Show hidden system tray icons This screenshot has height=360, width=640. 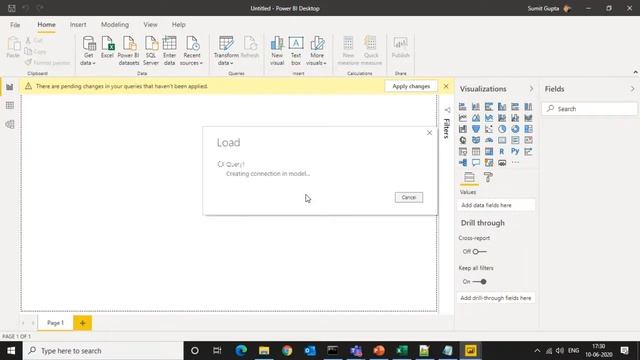click(x=537, y=351)
